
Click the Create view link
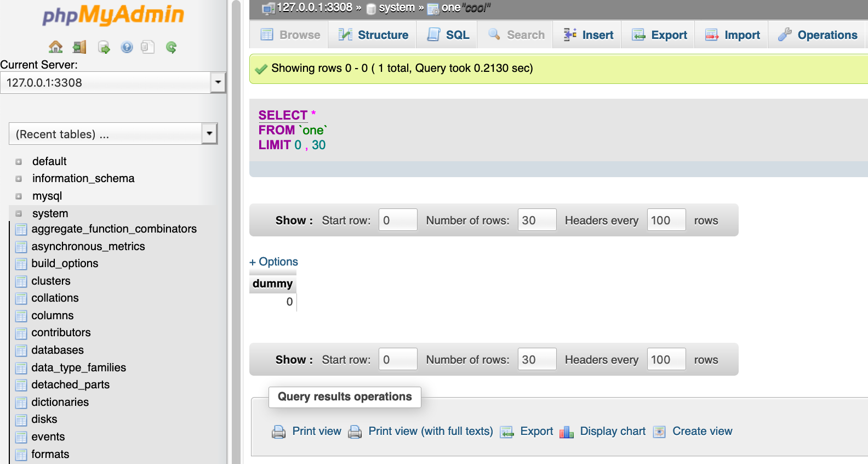702,431
